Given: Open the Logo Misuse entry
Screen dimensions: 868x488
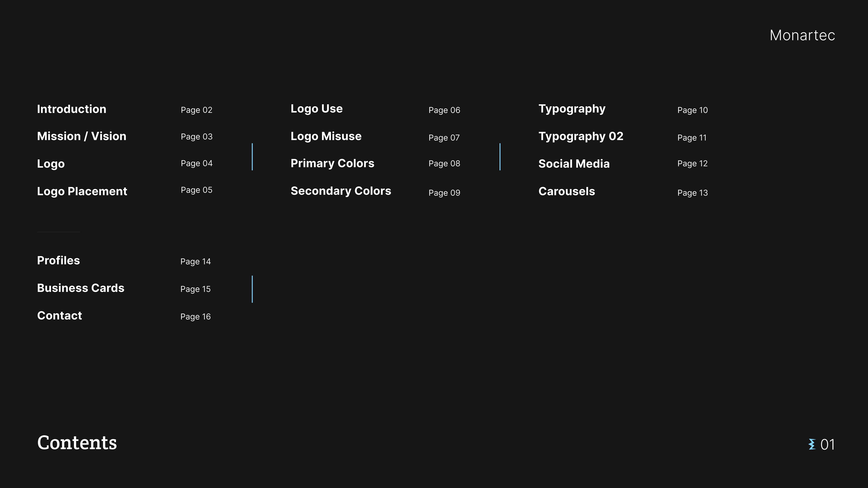Looking at the screenshot, I should coord(326,136).
